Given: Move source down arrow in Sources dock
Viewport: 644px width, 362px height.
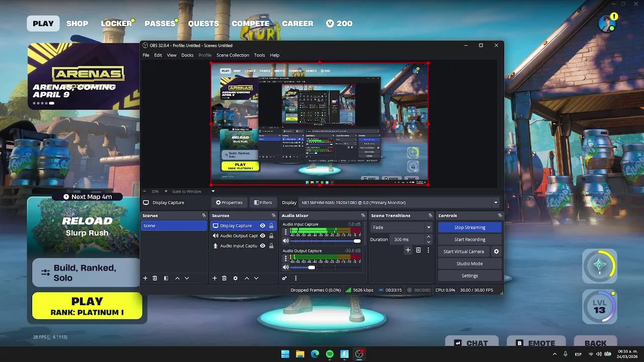Looking at the screenshot, I should point(256,278).
